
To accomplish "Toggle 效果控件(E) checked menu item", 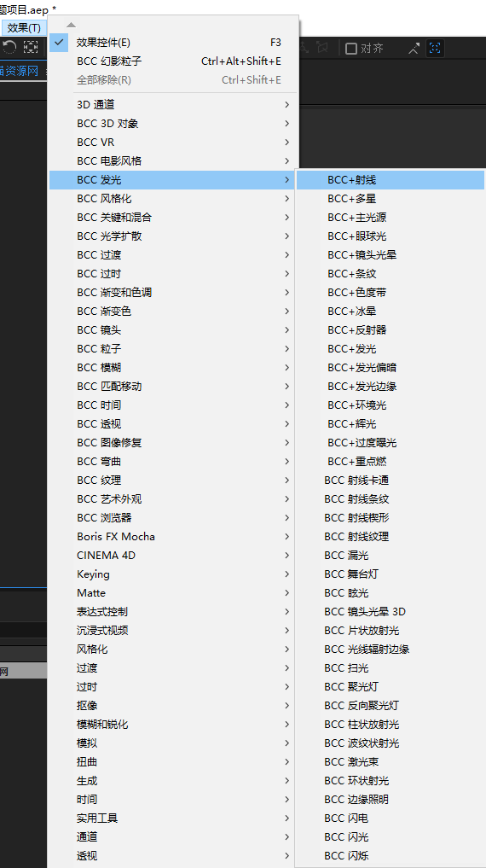I will click(174, 43).
